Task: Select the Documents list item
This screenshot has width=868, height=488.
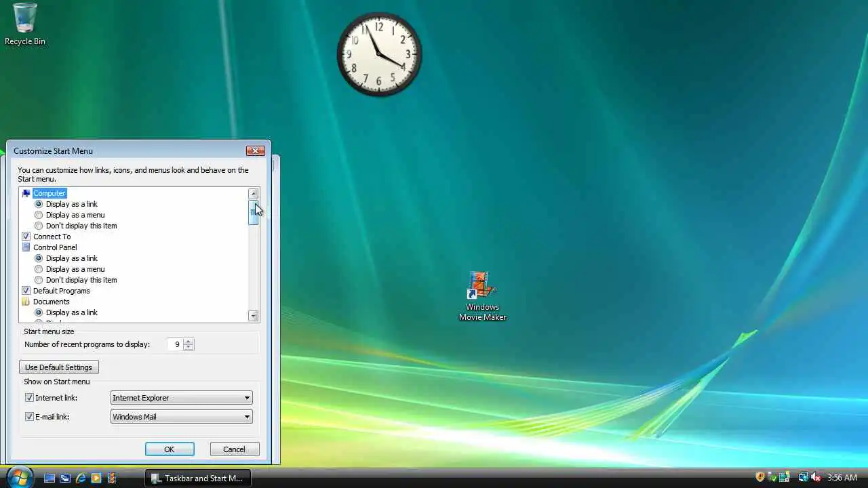Action: tap(52, 302)
